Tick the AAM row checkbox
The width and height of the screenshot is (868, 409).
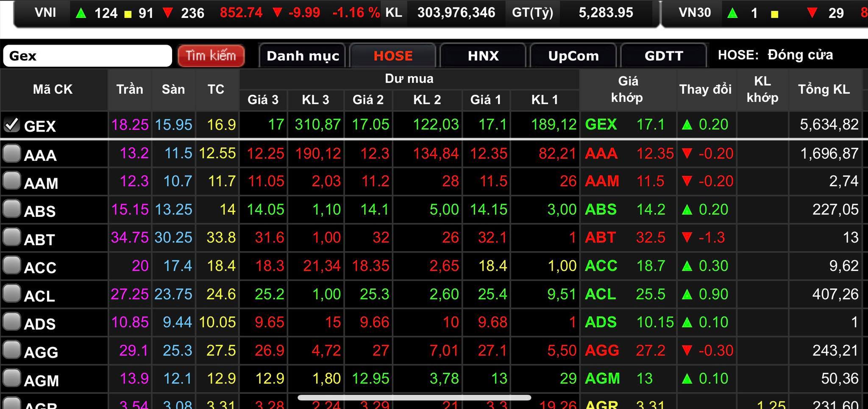click(x=11, y=181)
